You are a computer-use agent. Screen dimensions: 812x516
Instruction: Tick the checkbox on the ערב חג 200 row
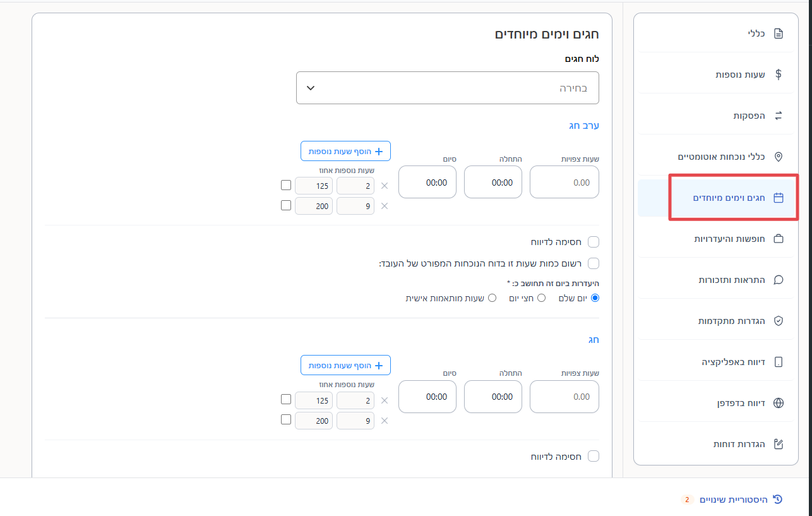[286, 205]
